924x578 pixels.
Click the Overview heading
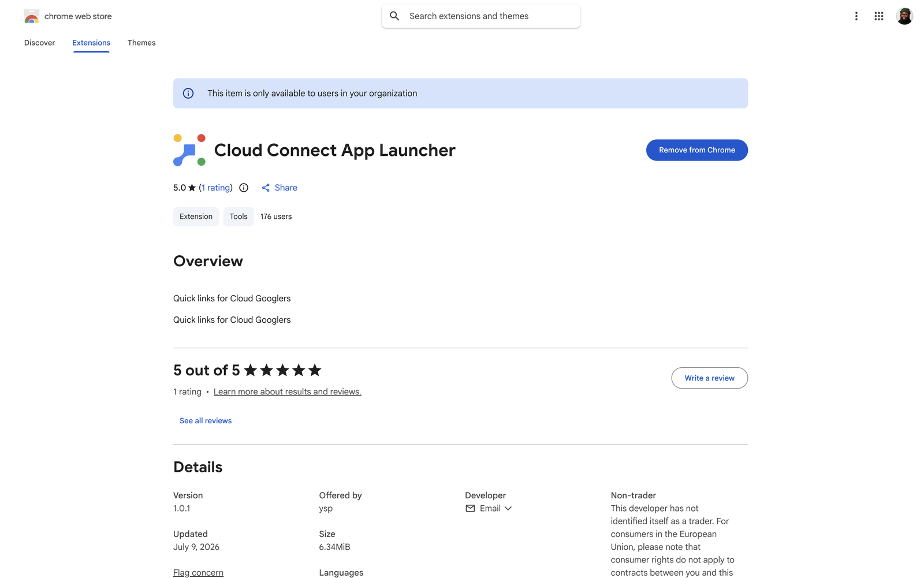click(208, 262)
